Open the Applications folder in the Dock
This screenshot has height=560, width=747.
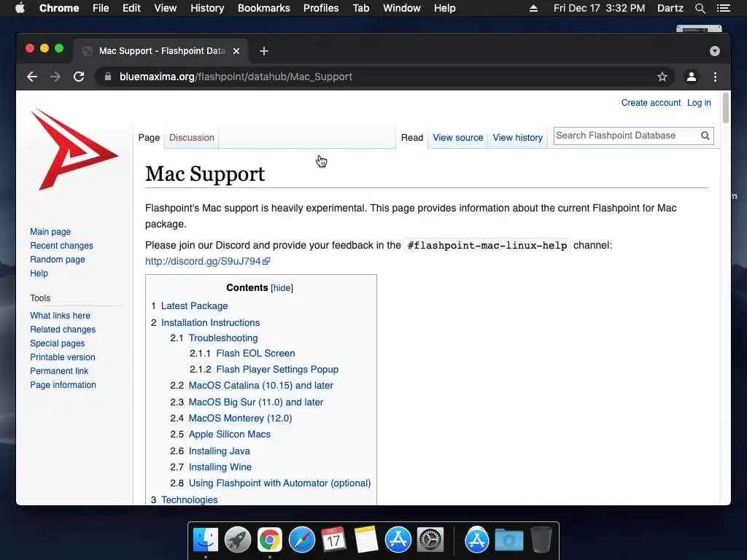click(x=477, y=540)
